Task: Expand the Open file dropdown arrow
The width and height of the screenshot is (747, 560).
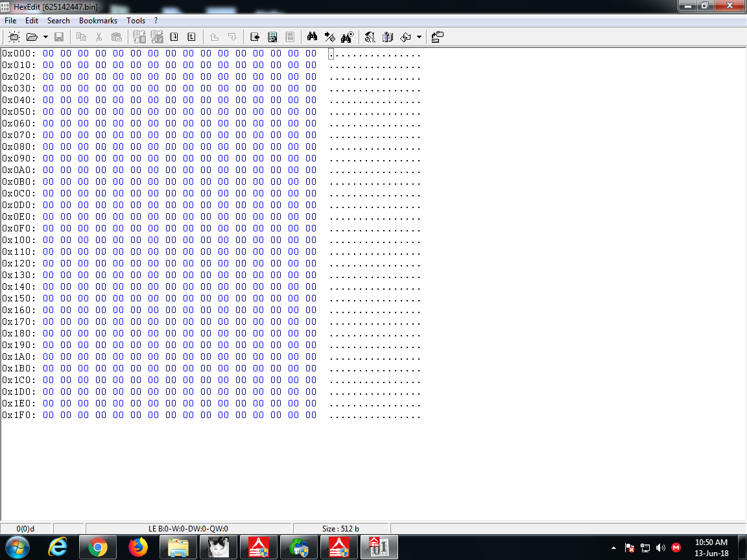Action: point(46,37)
